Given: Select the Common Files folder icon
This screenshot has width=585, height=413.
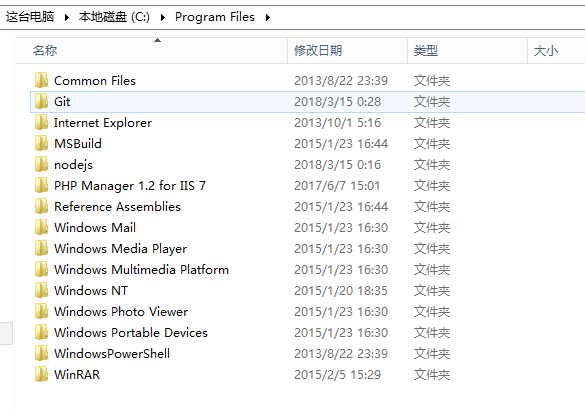Looking at the screenshot, I should coord(41,81).
